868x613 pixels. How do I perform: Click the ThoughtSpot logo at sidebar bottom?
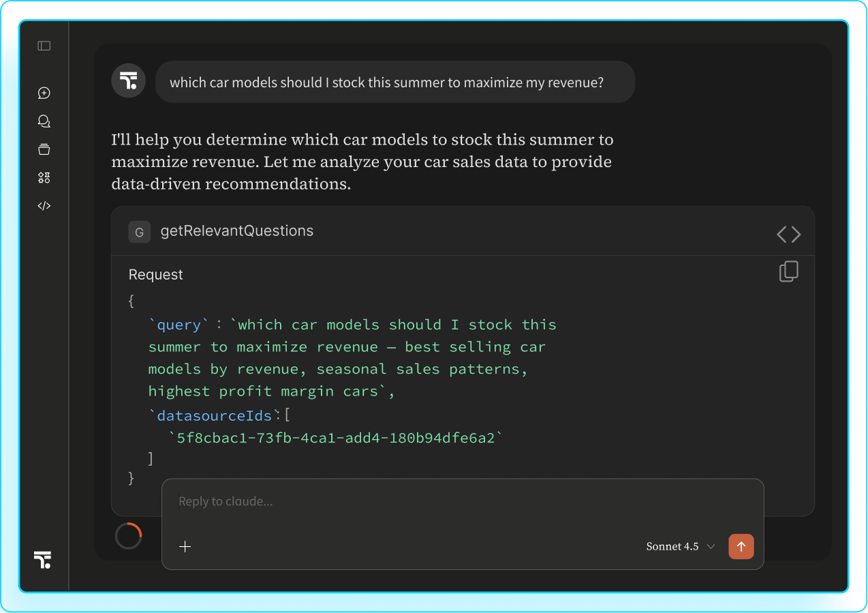click(43, 560)
